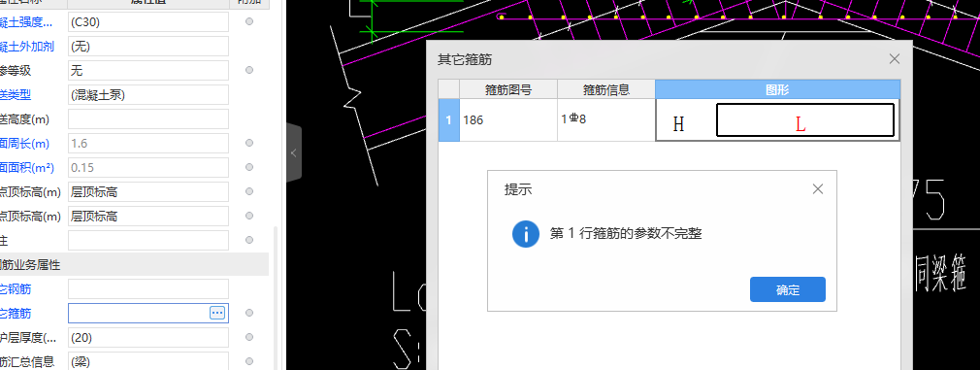Click the 送类型 property label

pyautogui.click(x=15, y=94)
